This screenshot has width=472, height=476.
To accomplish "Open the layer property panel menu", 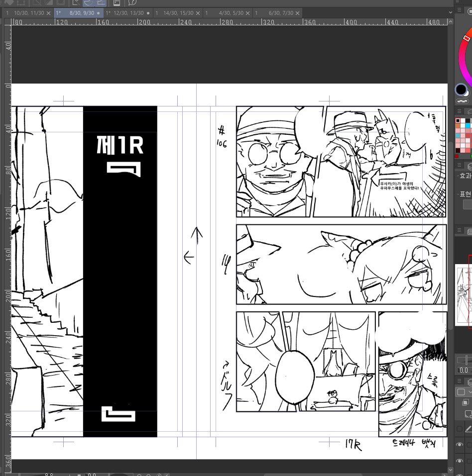I will point(459,165).
